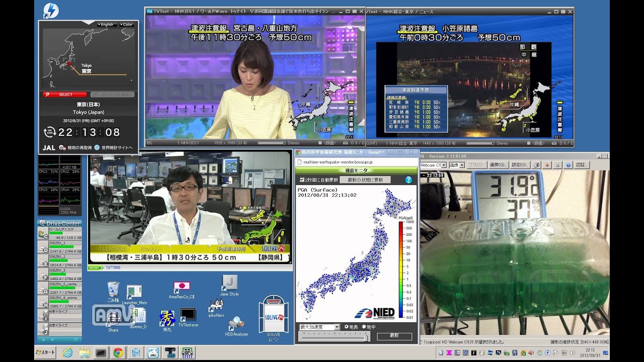Click the taskbar clock showing 22:12
This screenshot has height=362, width=644.
click(x=590, y=353)
